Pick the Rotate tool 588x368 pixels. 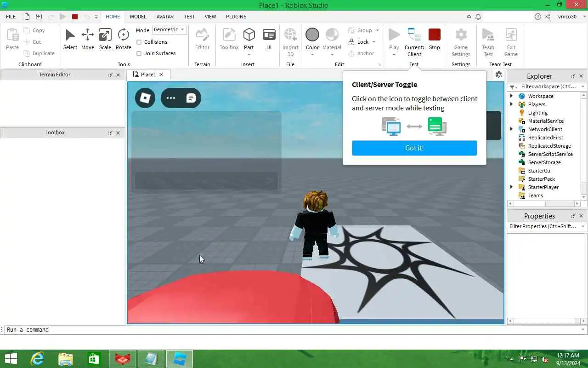point(123,39)
